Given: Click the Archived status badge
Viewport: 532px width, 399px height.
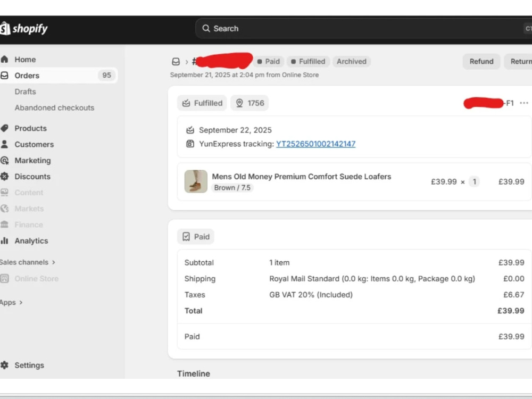Looking at the screenshot, I should pyautogui.click(x=352, y=61).
